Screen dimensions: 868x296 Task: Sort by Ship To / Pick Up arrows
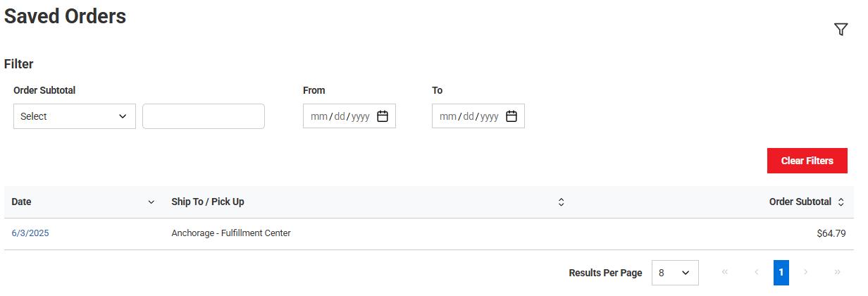pyautogui.click(x=562, y=202)
